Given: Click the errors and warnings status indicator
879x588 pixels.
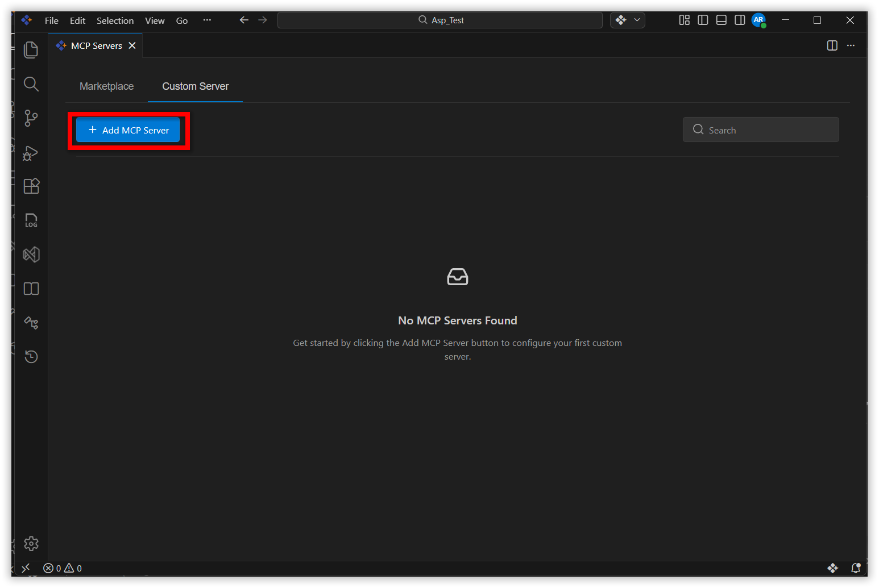Looking at the screenshot, I should pyautogui.click(x=63, y=568).
